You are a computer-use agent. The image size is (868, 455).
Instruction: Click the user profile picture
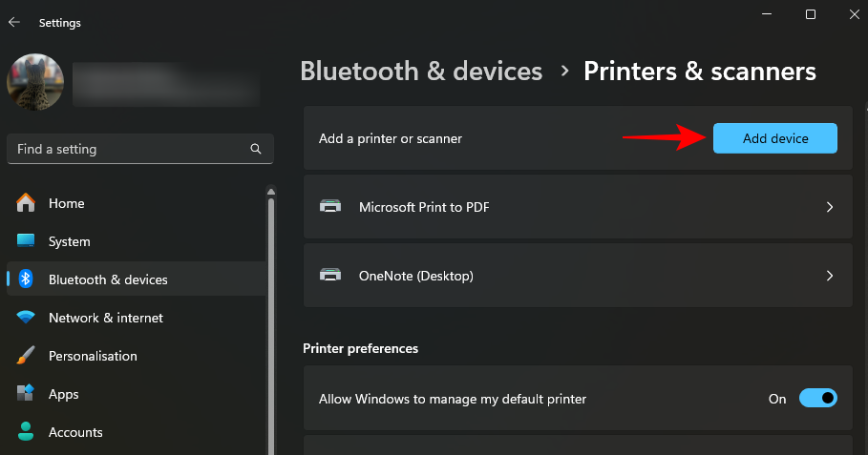pos(35,82)
